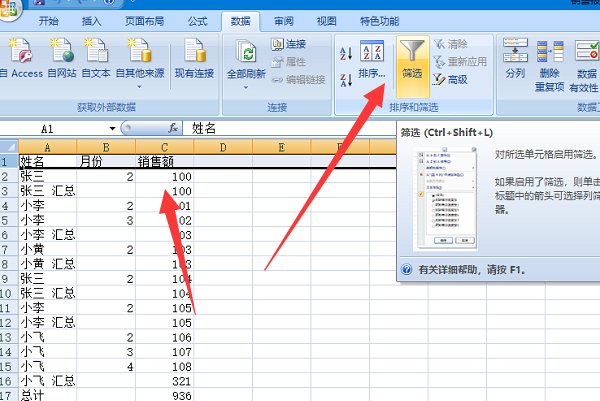Click the help icon in the tooltip
The width and height of the screenshot is (600, 401).
coord(406,269)
